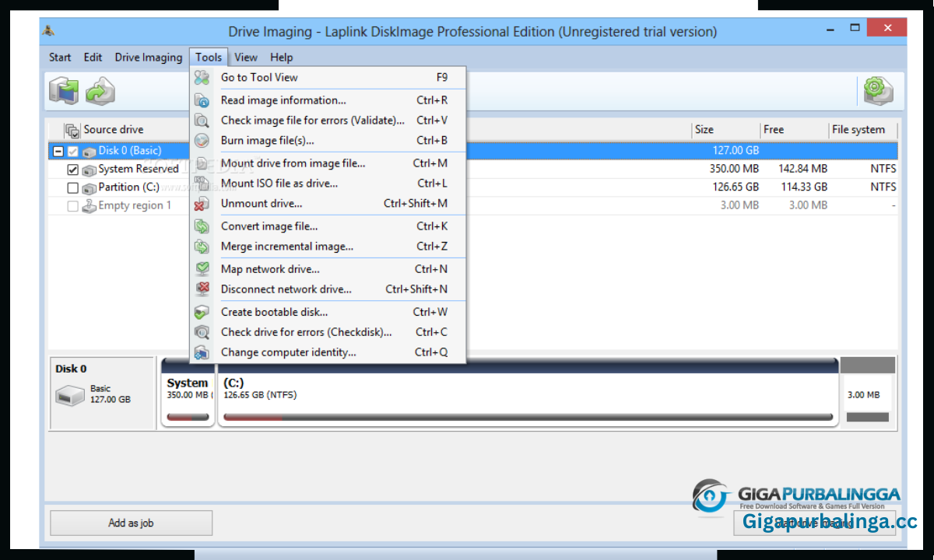The height and width of the screenshot is (560, 934).
Task: Click the Check image file for errors icon
Action: pyautogui.click(x=202, y=121)
